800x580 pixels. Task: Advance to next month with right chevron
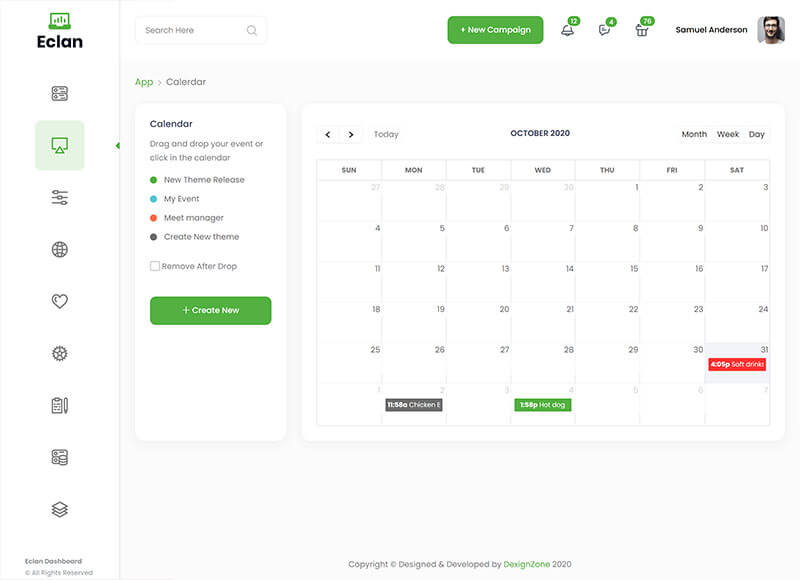pyautogui.click(x=350, y=134)
